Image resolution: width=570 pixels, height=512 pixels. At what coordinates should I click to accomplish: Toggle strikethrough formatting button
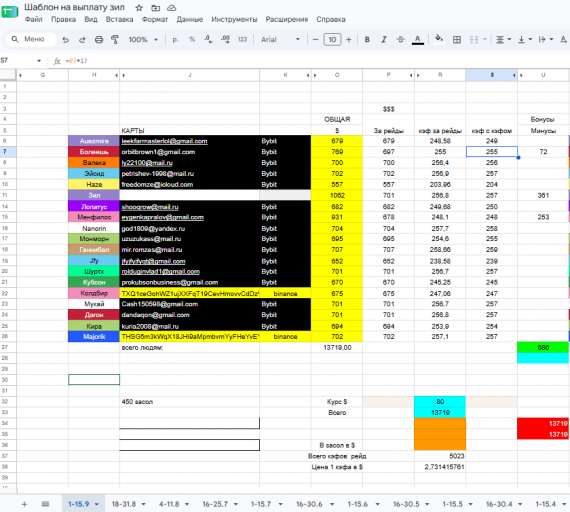pos(401,40)
